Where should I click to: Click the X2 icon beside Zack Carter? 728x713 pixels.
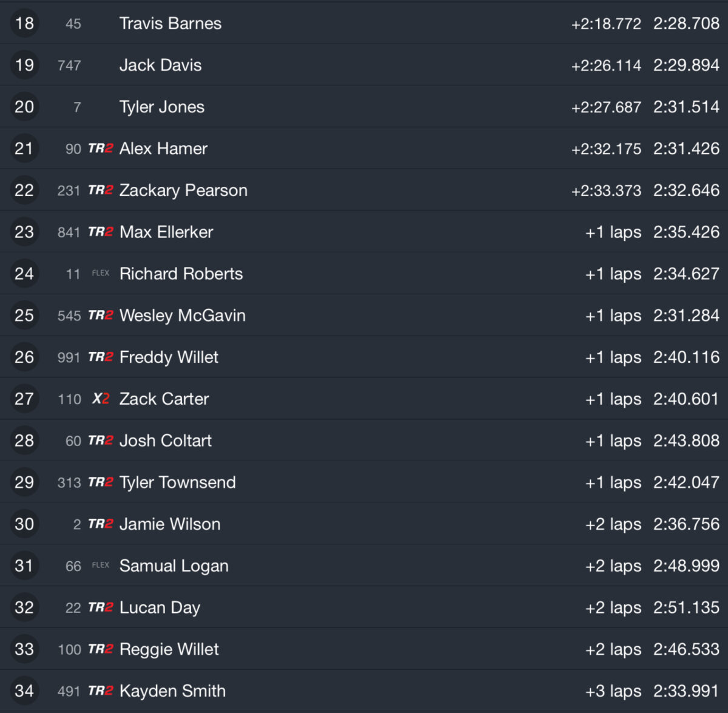coord(101,399)
